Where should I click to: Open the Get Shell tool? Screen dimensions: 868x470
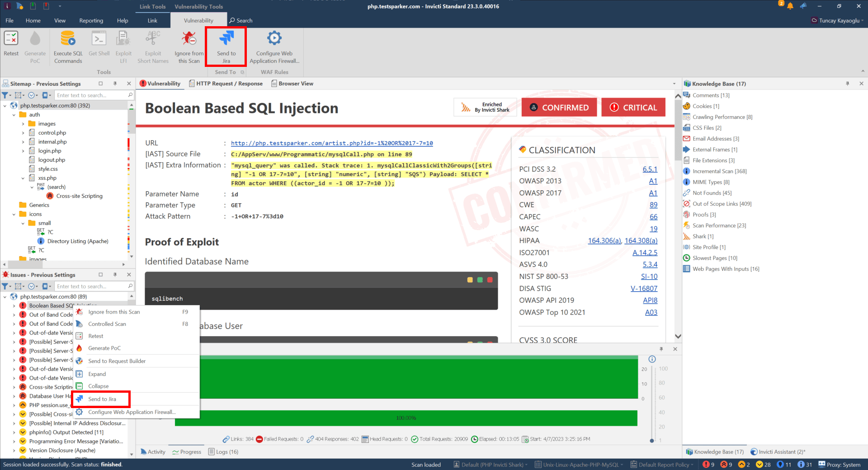99,45
